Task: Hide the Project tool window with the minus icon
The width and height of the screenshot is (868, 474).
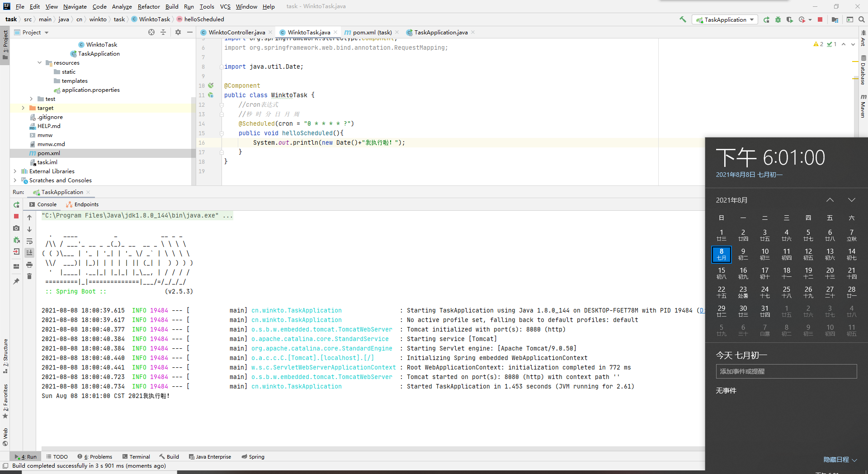Action: [190, 32]
